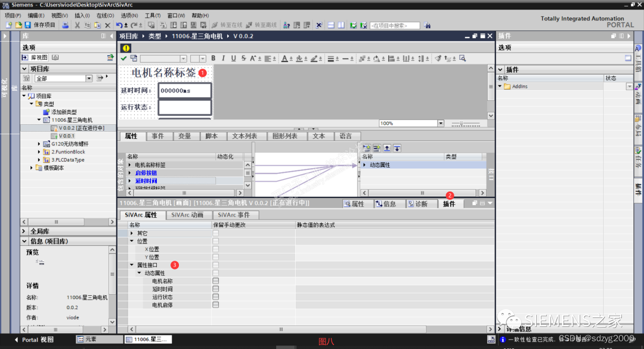The width and height of the screenshot is (644, 349).
Task: Open the font name dropdown in the formatting bar
Action: click(184, 59)
